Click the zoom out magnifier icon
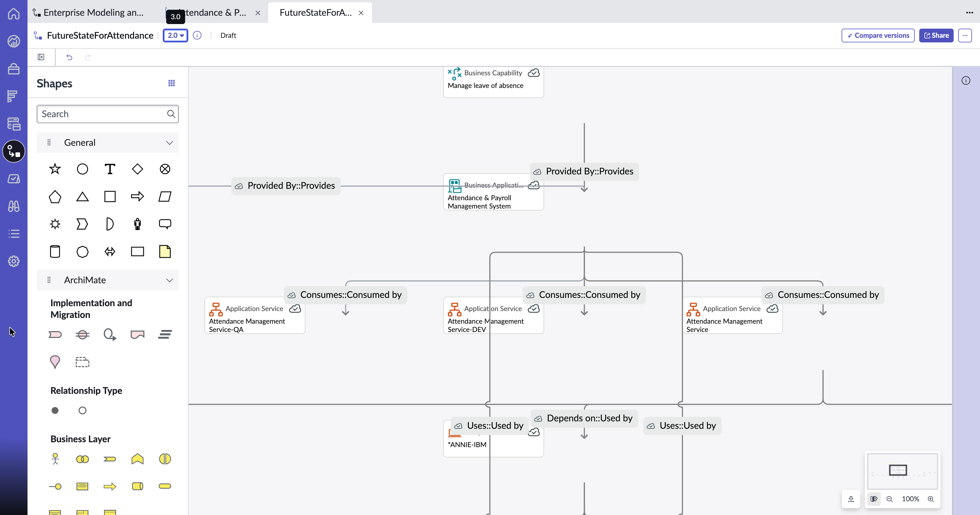 (x=889, y=499)
